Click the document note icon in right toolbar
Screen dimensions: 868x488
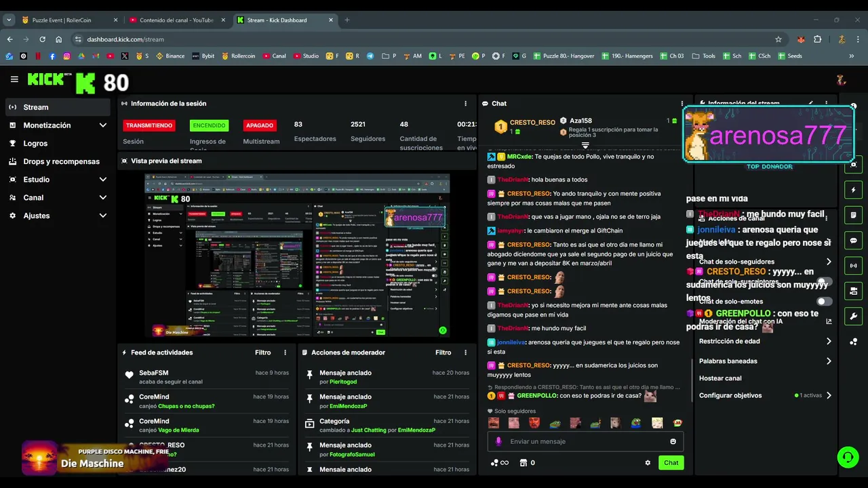853,216
